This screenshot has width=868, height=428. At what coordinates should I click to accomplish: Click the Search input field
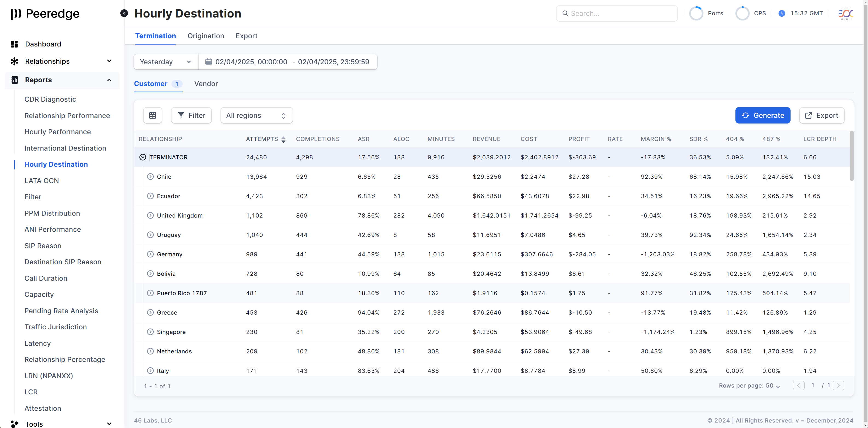point(620,13)
